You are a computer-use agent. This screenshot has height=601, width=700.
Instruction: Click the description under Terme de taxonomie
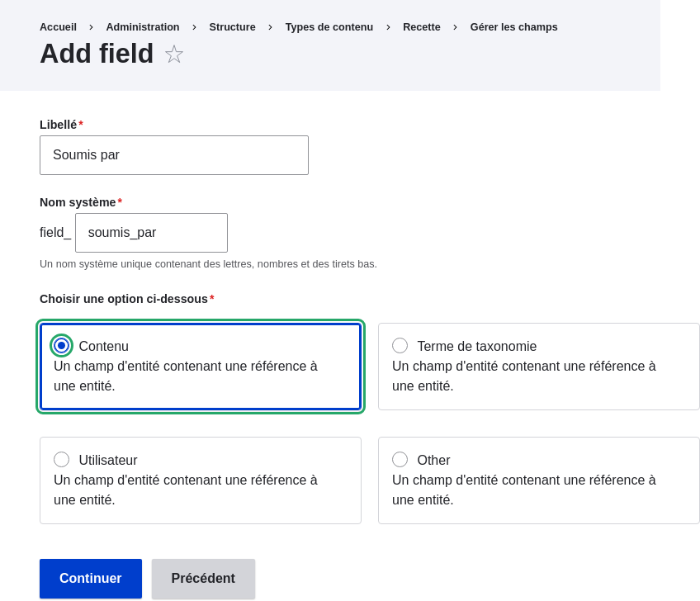tap(523, 376)
